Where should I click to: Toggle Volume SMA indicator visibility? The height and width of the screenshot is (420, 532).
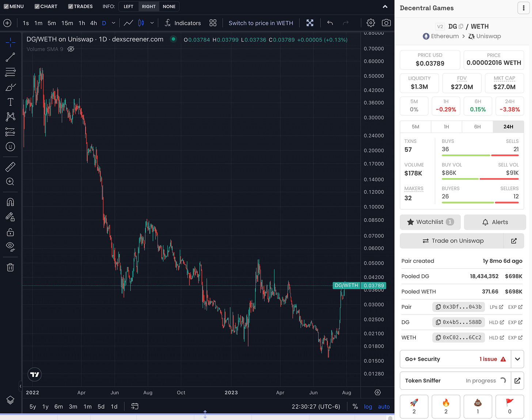point(71,49)
